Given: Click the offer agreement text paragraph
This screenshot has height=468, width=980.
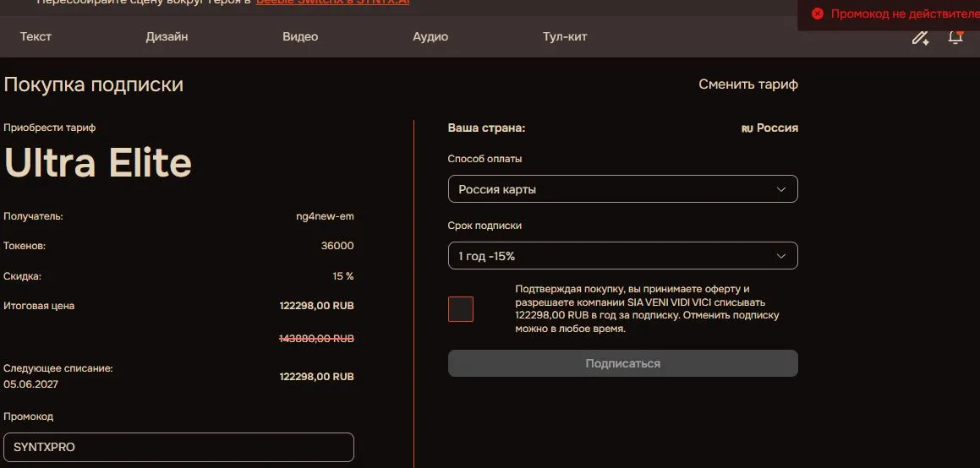Looking at the screenshot, I should coord(647,309).
